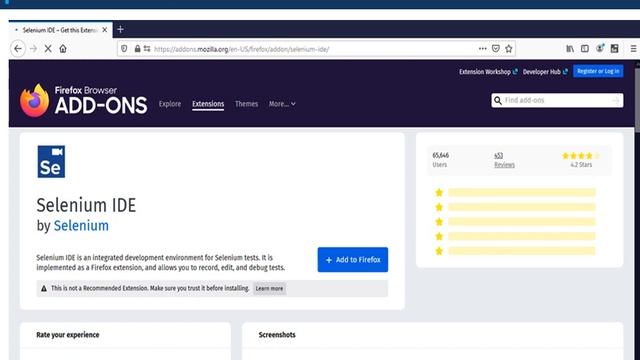Open the 453 Reviews link

[x=504, y=160]
